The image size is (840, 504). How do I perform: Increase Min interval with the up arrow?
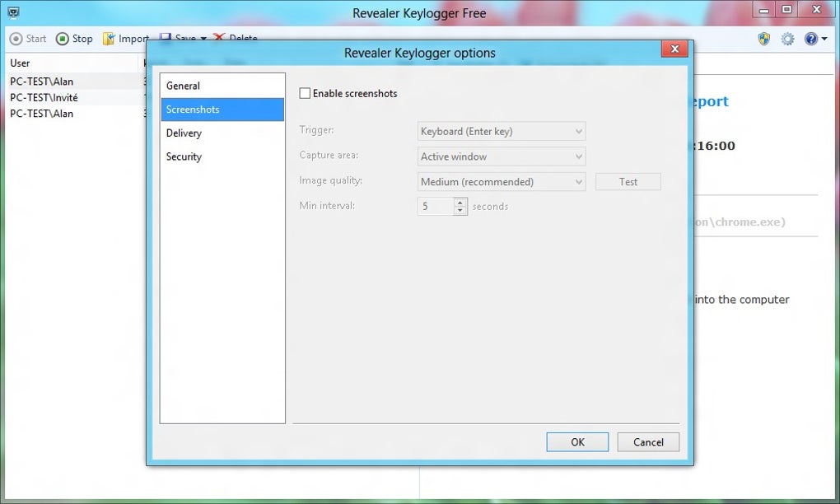click(x=460, y=202)
